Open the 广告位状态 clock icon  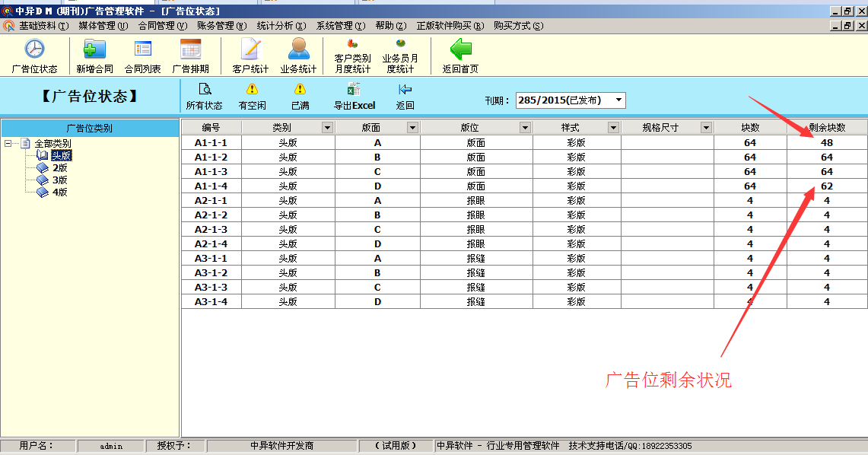pyautogui.click(x=34, y=50)
